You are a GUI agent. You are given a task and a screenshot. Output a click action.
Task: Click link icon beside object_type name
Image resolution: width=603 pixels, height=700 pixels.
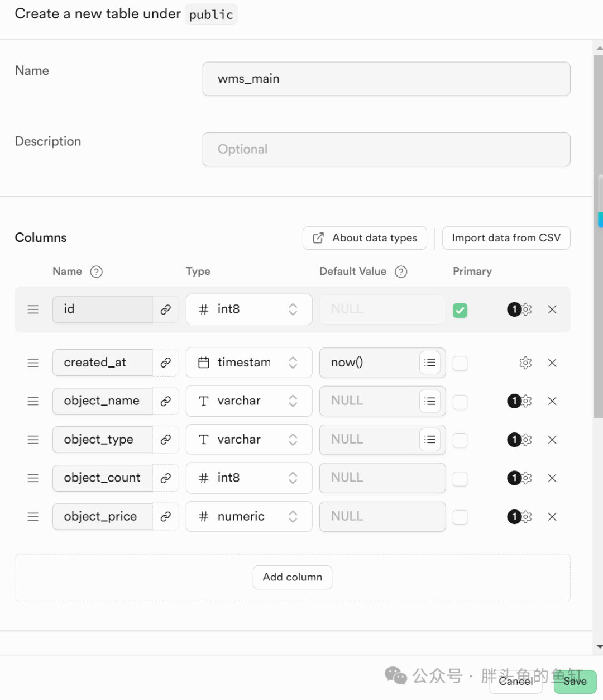pyautogui.click(x=166, y=440)
